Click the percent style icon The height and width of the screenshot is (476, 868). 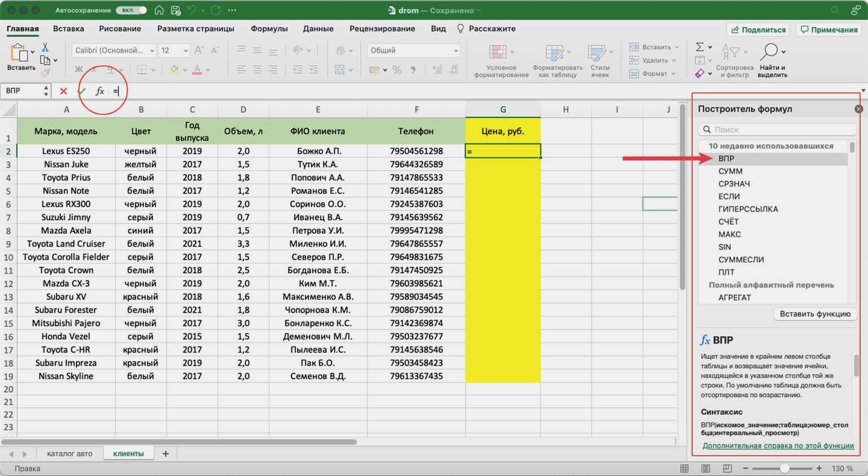click(397, 70)
